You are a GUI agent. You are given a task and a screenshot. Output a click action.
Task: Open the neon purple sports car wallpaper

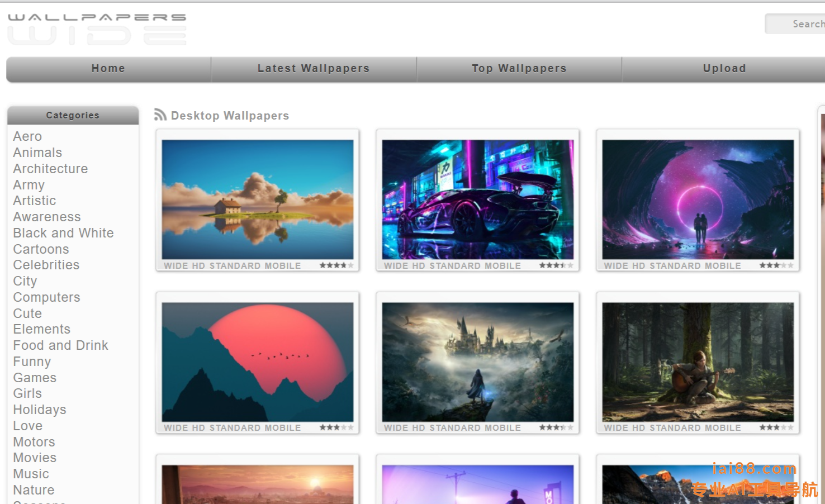(x=477, y=199)
